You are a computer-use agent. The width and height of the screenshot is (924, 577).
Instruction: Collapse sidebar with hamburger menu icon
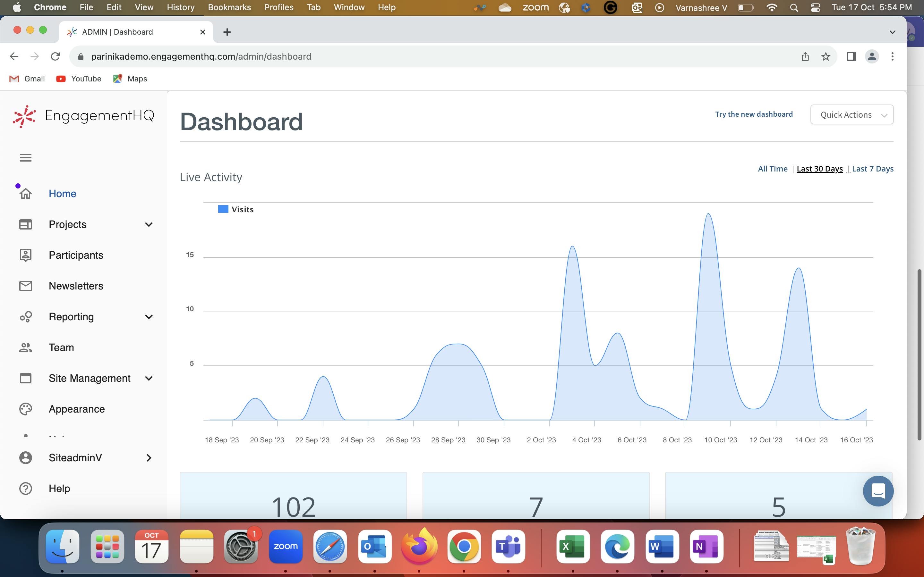tap(26, 158)
